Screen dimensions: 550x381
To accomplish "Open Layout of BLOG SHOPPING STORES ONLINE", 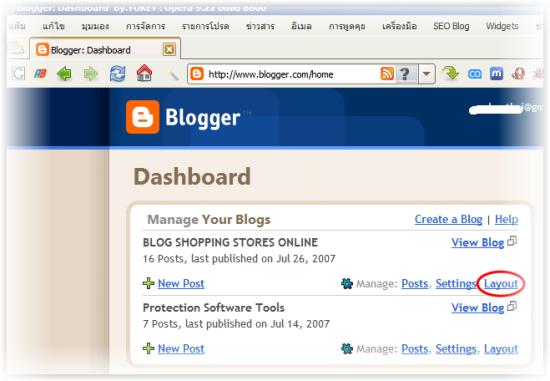I will (x=501, y=284).
